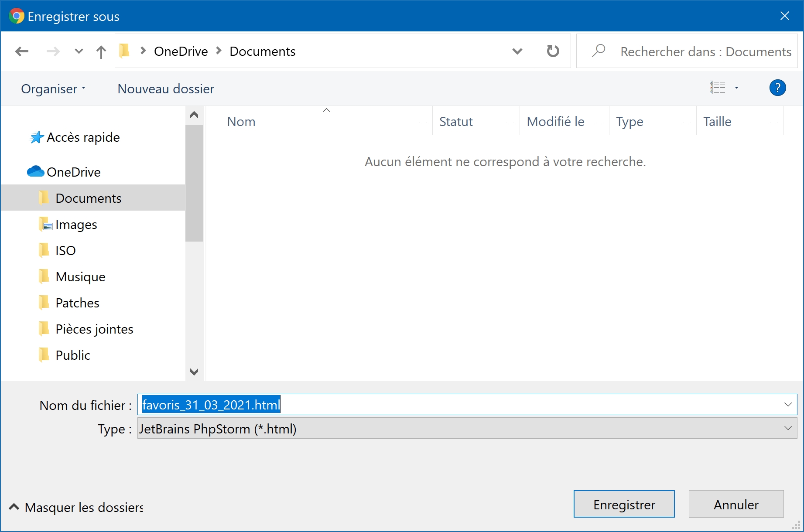Click Annuler to cancel saving
Screen dimensions: 804x532
pyautogui.click(x=736, y=504)
